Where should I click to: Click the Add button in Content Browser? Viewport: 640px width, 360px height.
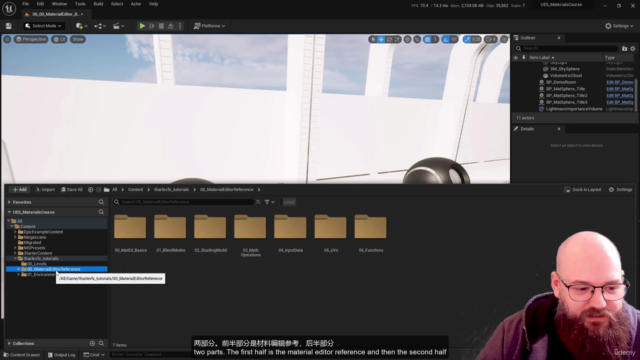coord(20,190)
